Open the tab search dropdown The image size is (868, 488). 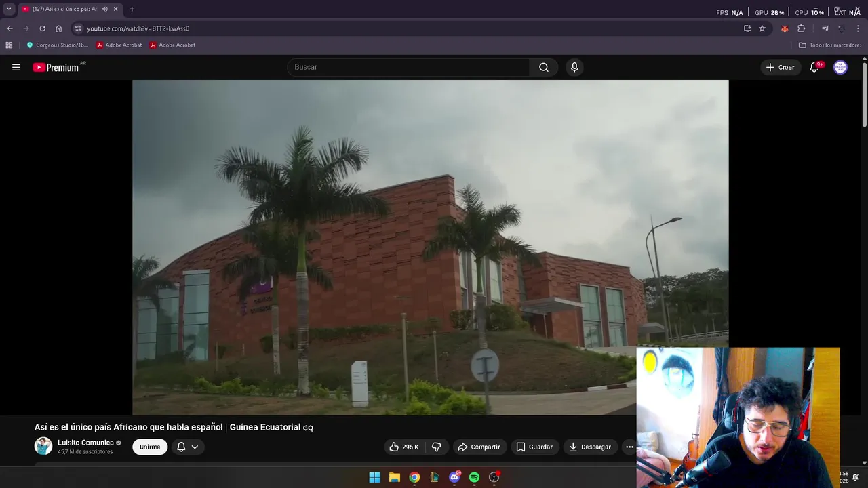click(x=9, y=9)
